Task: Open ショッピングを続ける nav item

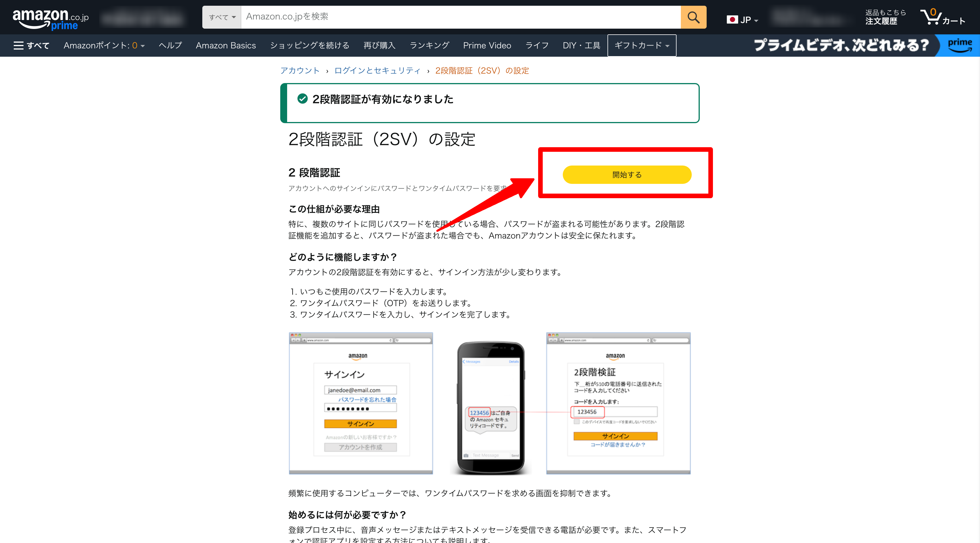Action: tap(310, 46)
